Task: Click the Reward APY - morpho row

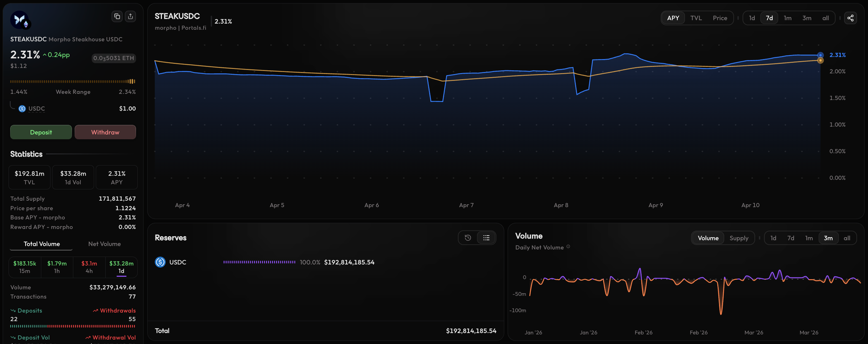Action: coord(73,227)
